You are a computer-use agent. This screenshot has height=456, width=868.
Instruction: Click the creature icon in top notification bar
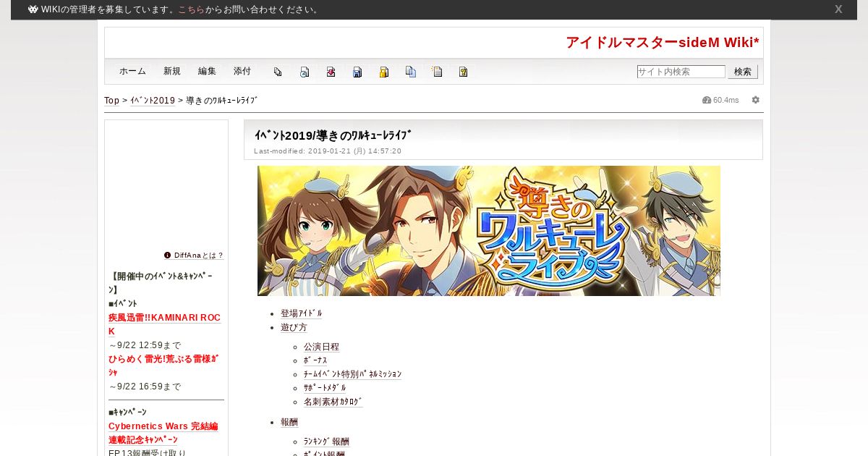pyautogui.click(x=33, y=9)
